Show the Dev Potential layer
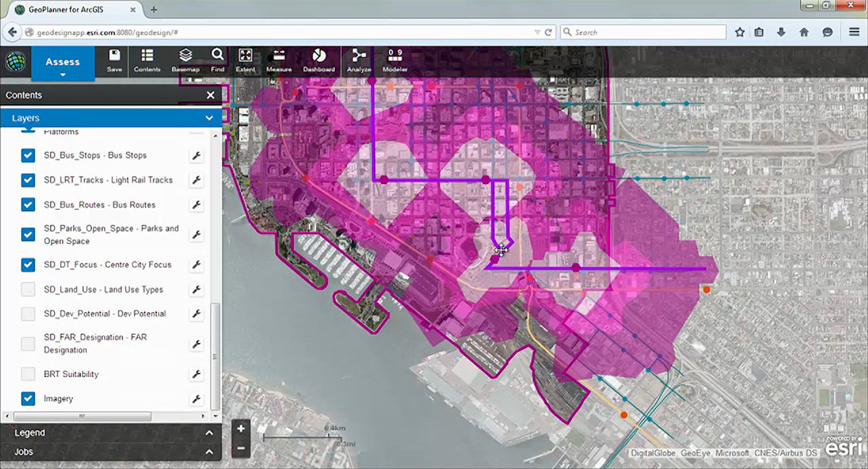 28,314
